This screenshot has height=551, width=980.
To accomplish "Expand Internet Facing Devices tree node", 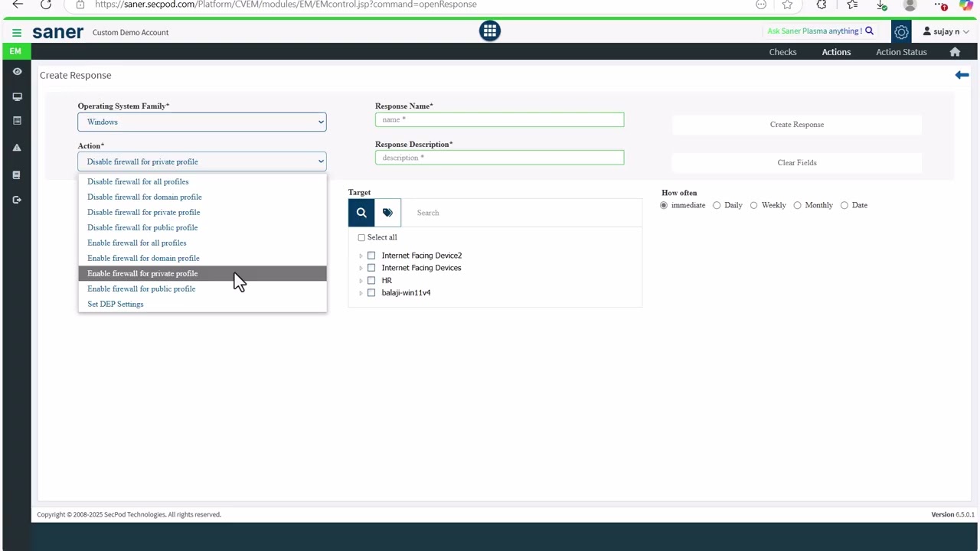I will tap(361, 269).
